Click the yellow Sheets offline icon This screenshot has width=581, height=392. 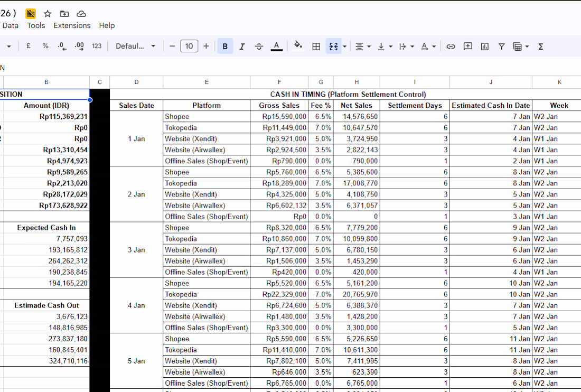(x=31, y=14)
